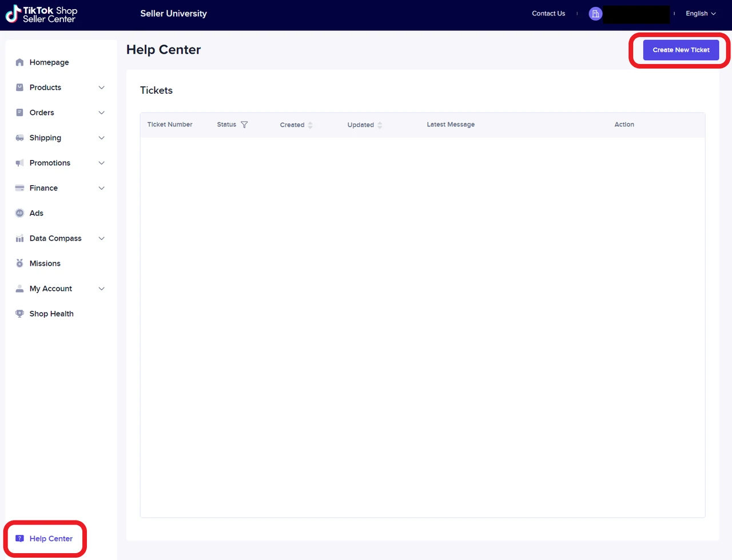Image resolution: width=732 pixels, height=560 pixels.
Task: Click the Create New Ticket button
Action: 681,50
